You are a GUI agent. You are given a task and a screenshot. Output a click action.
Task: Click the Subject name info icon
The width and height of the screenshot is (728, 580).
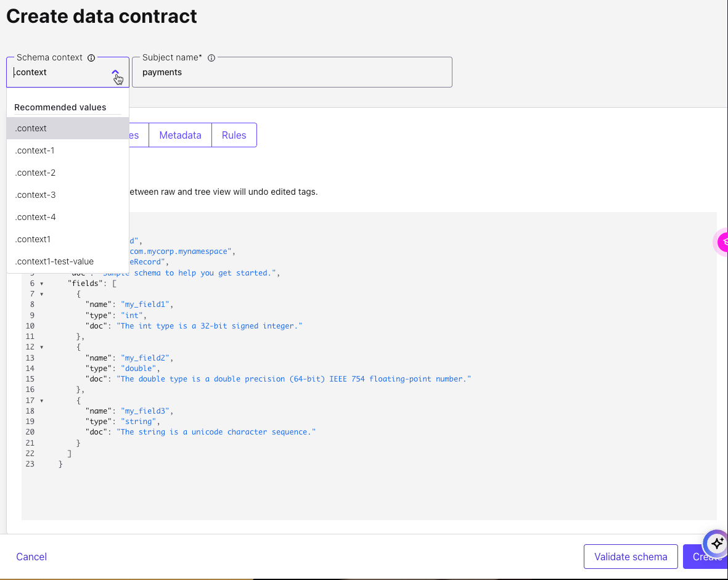[211, 57]
